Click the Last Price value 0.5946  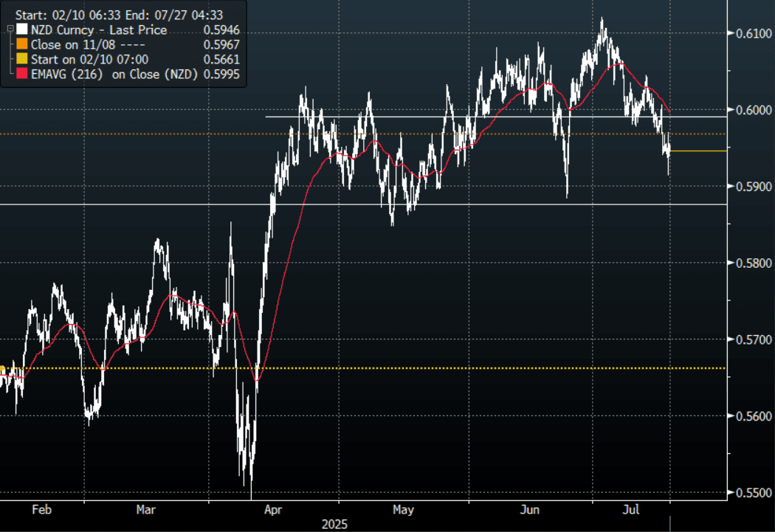click(x=225, y=30)
